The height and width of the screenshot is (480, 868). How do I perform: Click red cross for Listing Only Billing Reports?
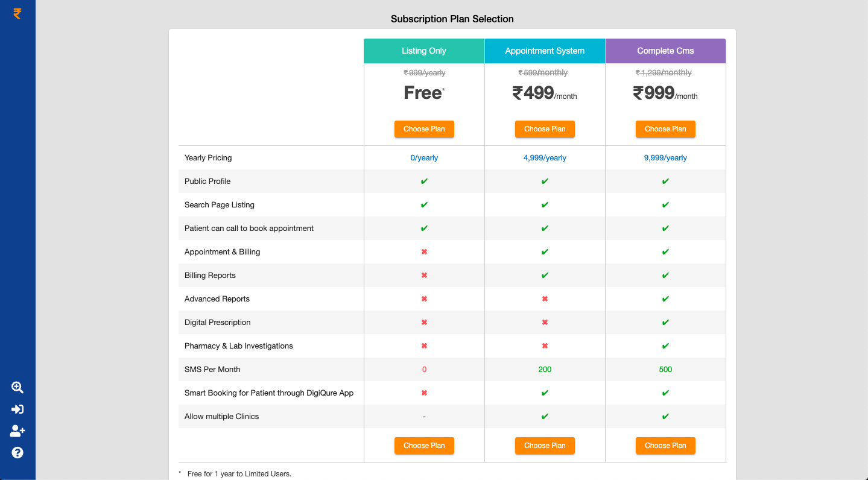point(424,276)
